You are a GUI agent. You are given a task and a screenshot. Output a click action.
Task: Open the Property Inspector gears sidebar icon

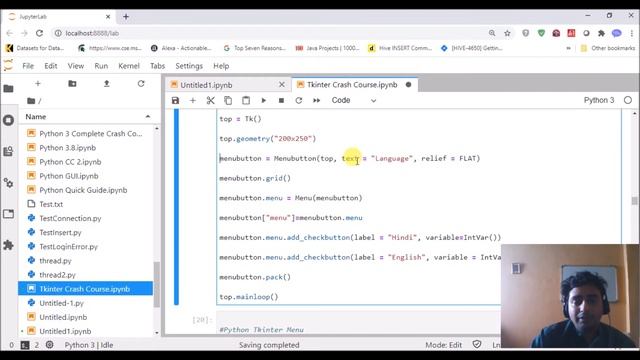[9, 183]
